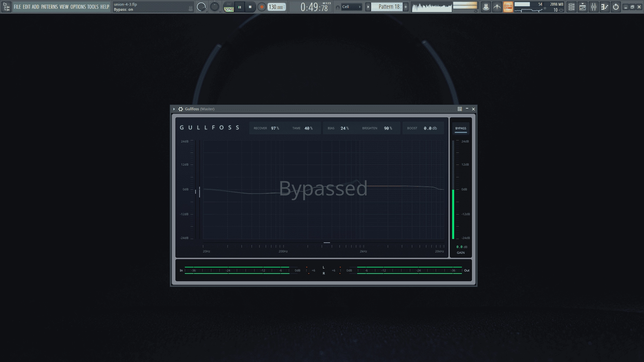Click the 0.0 dB GAIN value
This screenshot has width=644, height=362.
point(462,247)
